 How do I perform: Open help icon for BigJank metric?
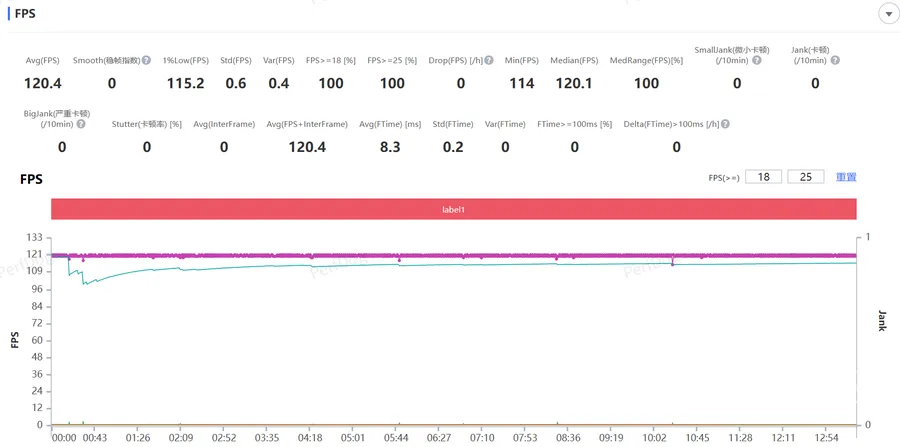coord(81,124)
